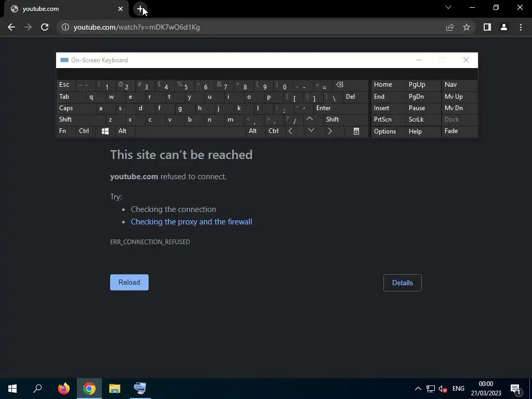Tap the Home key
This screenshot has width=532, height=399.
point(388,85)
